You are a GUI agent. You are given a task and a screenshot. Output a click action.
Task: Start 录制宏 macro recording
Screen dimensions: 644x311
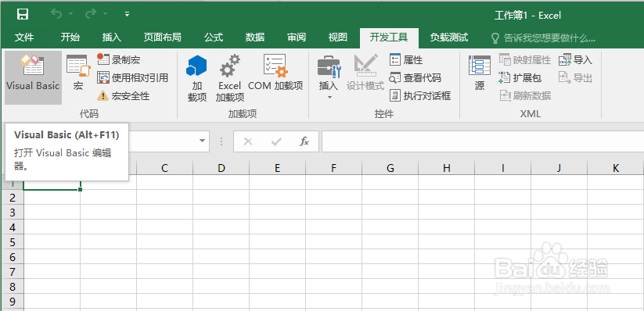coord(119,59)
